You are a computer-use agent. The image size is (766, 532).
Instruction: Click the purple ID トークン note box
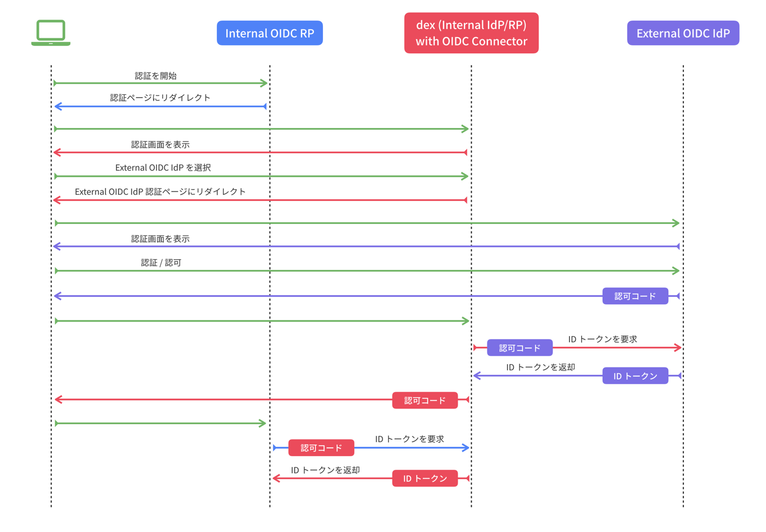pyautogui.click(x=635, y=375)
